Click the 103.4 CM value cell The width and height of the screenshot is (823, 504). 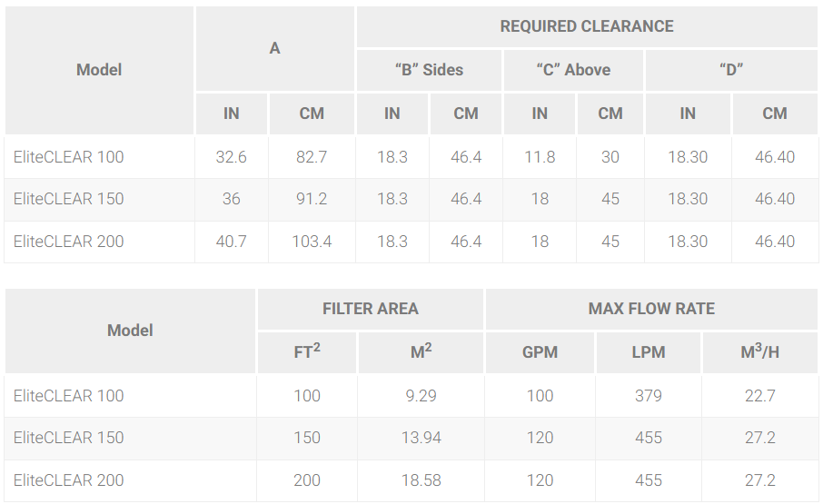click(x=312, y=242)
